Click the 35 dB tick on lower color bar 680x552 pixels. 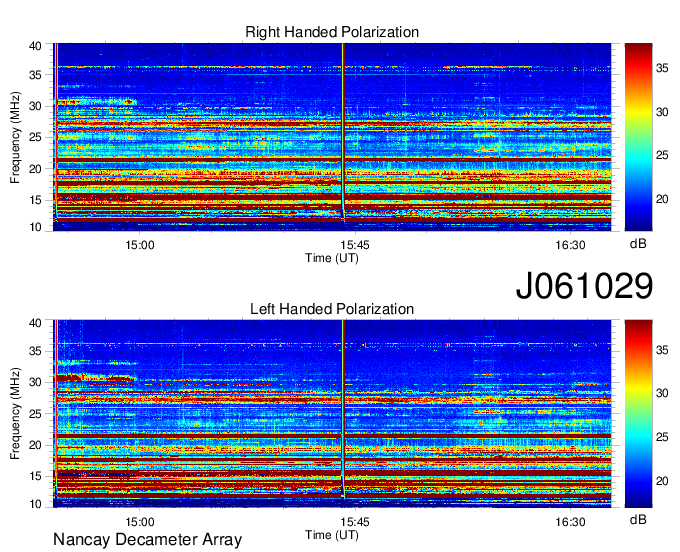(662, 349)
